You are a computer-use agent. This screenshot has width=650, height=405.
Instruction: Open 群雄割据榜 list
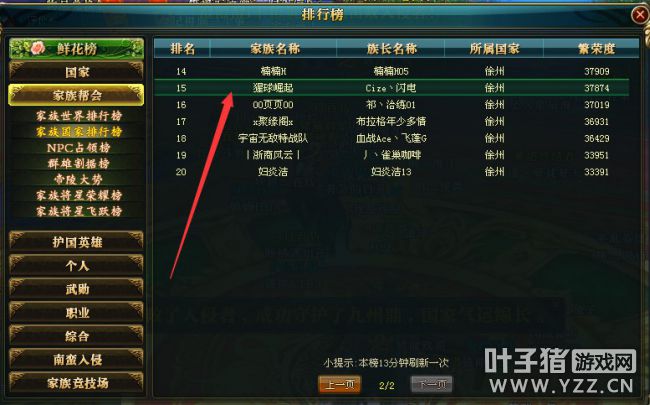(x=79, y=163)
